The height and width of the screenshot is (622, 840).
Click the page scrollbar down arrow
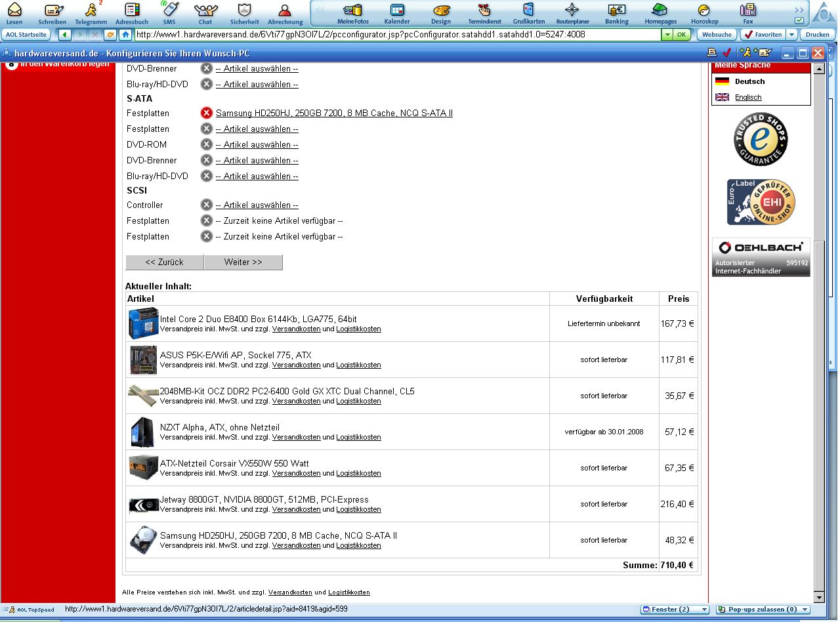[x=819, y=597]
